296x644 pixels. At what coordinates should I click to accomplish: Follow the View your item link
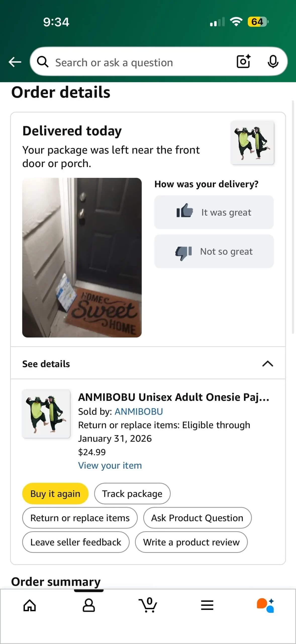110,465
